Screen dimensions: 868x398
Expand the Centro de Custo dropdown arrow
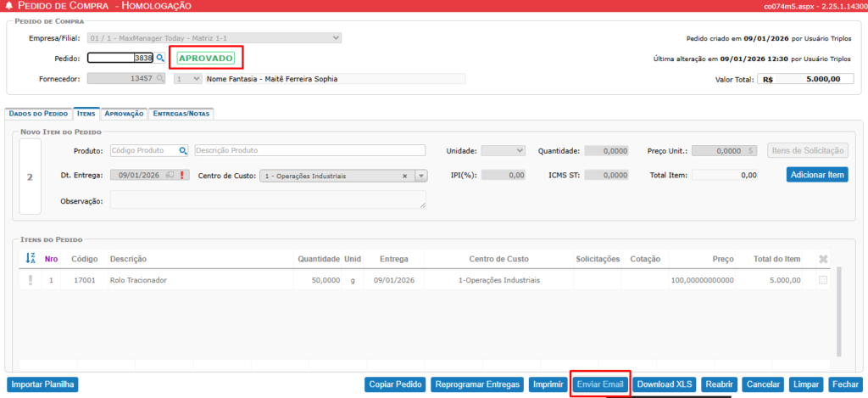pos(420,176)
